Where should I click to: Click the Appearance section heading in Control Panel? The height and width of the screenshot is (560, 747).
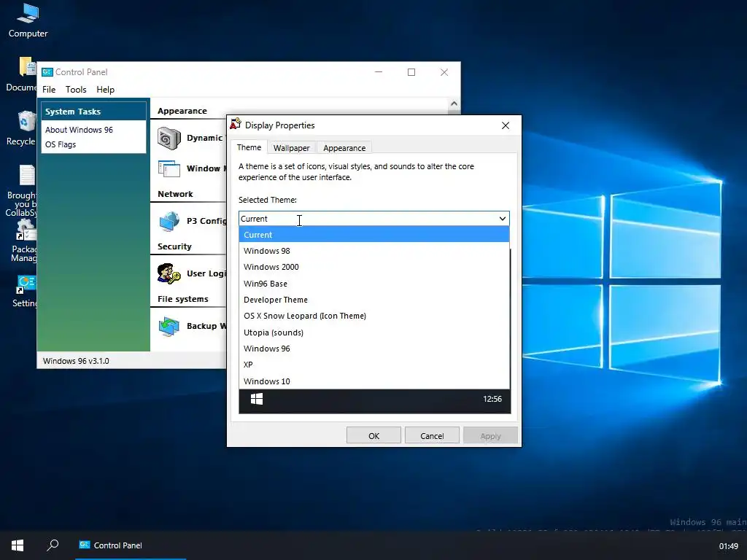[x=182, y=111]
